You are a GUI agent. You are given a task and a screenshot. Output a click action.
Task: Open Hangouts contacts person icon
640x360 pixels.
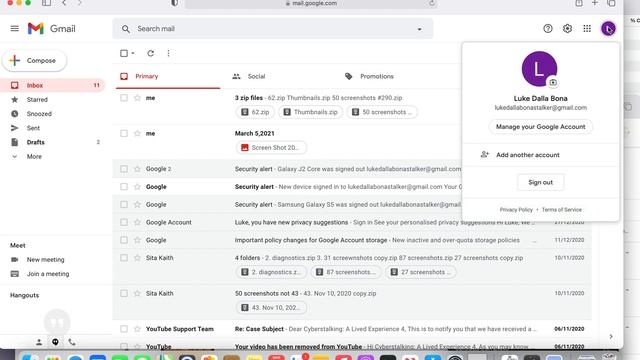click(39, 342)
